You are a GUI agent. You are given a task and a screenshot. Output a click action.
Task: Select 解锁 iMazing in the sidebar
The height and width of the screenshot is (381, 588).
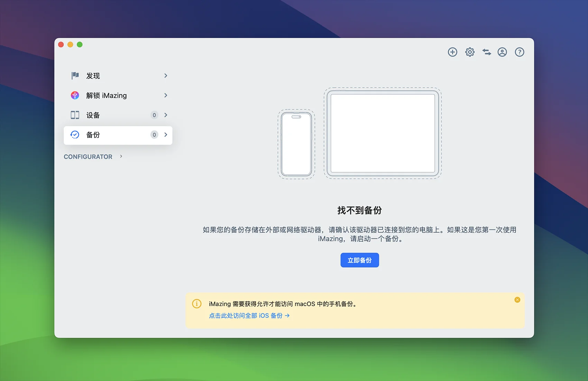click(x=118, y=95)
